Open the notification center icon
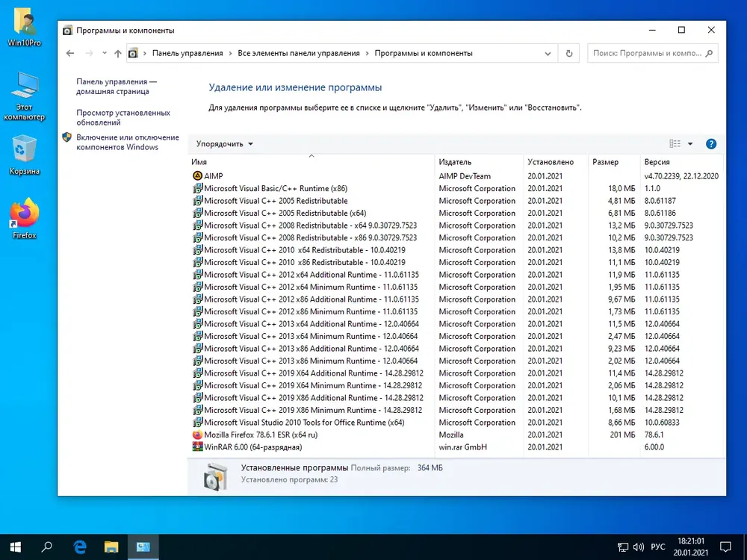The image size is (747, 560). point(725,547)
